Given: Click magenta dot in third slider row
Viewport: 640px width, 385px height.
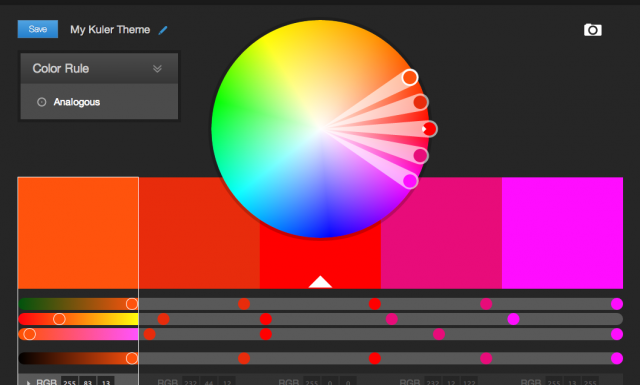Looking at the screenshot, I should coord(617,334).
